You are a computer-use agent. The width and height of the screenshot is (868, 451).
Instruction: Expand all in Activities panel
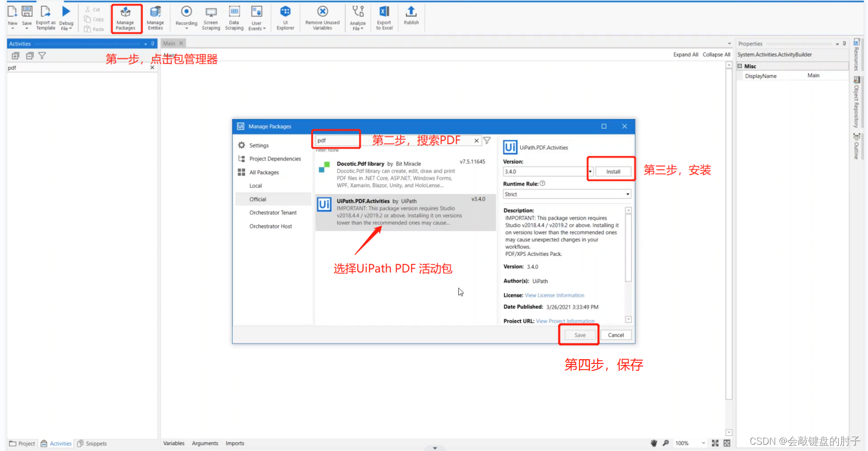tap(15, 56)
